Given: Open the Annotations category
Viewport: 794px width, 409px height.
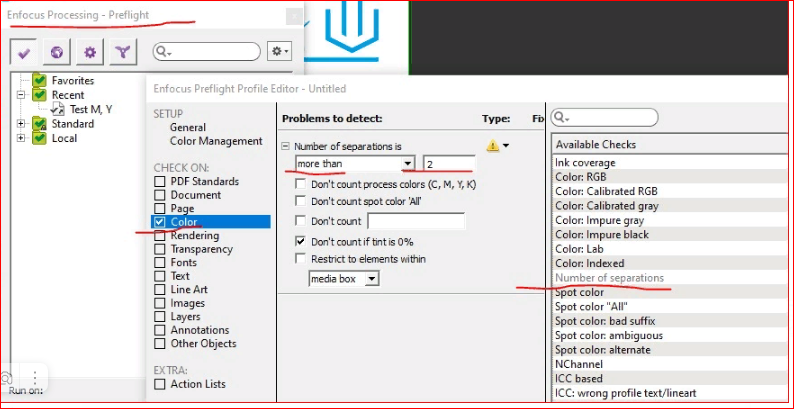Looking at the screenshot, I should point(200,330).
